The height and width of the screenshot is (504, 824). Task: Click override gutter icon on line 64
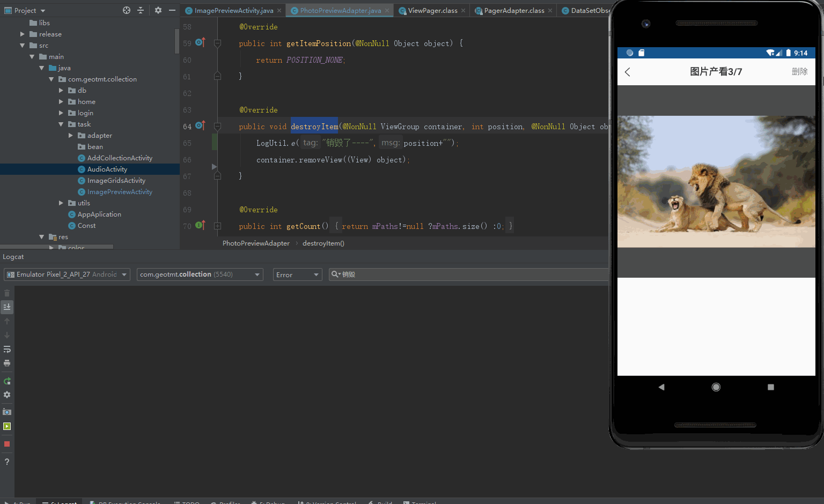pyautogui.click(x=200, y=125)
